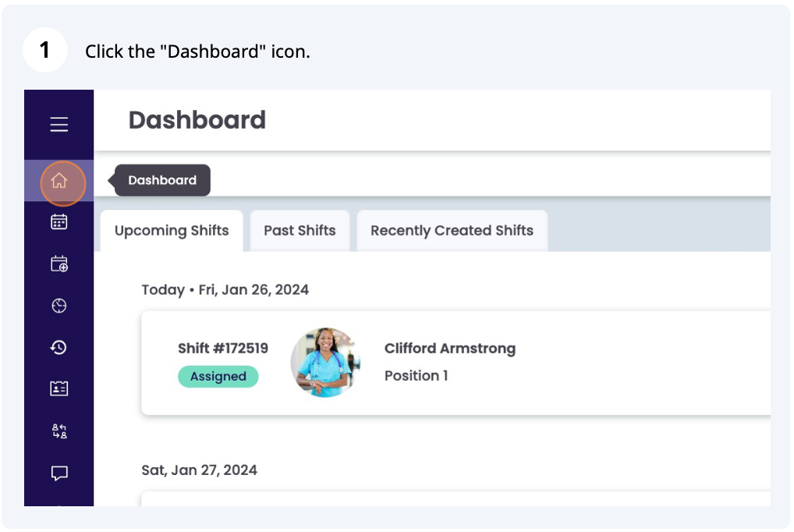Click the add-shift calendar plus icon

click(59, 264)
